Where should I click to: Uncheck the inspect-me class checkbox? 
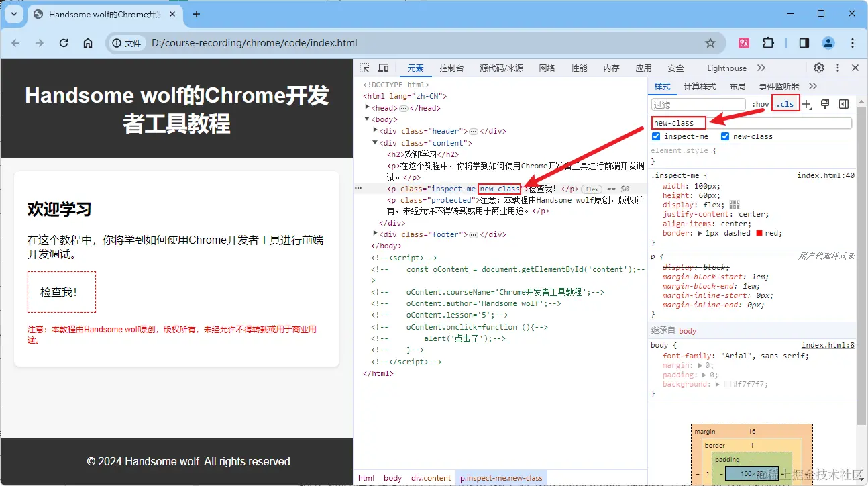656,136
